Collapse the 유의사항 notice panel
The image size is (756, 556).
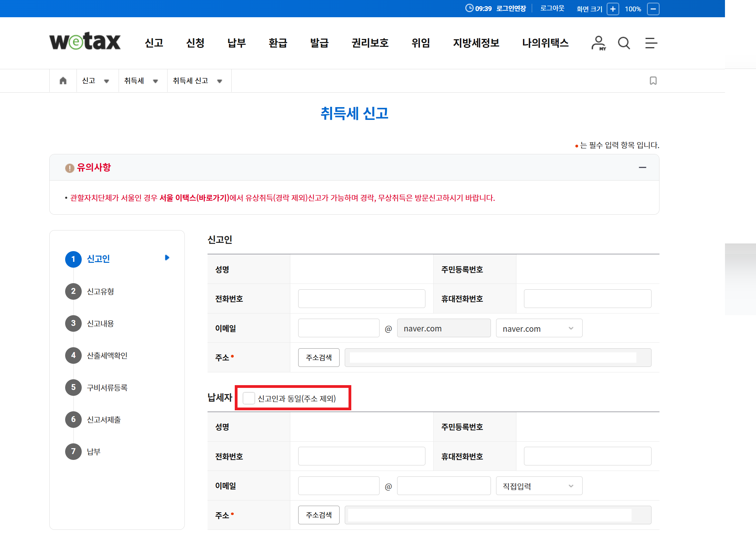(642, 167)
